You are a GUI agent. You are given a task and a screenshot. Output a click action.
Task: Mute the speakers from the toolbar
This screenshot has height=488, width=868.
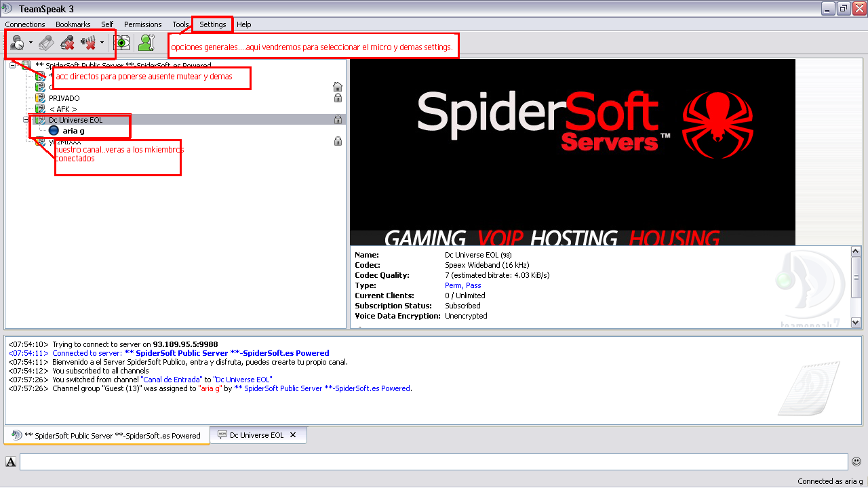point(88,43)
